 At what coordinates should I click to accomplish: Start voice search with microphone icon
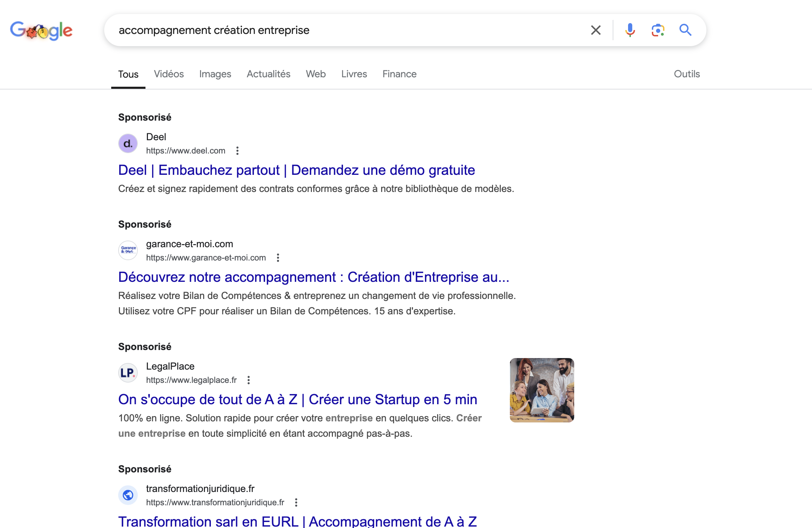coord(630,30)
